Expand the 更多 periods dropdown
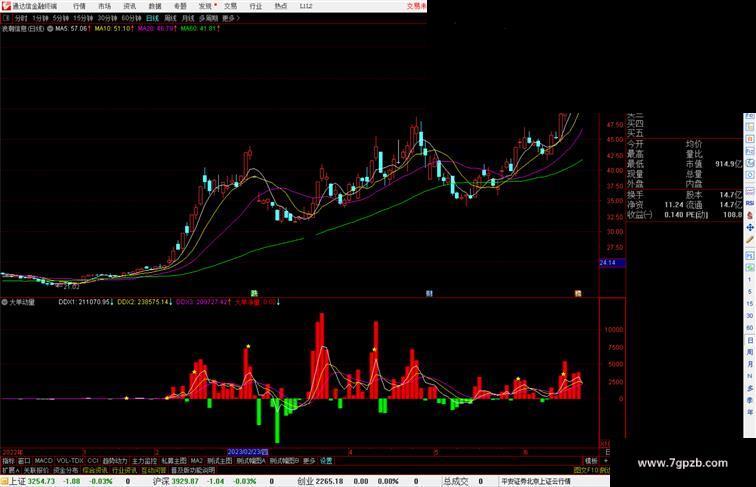756x487 pixels. tap(230, 18)
